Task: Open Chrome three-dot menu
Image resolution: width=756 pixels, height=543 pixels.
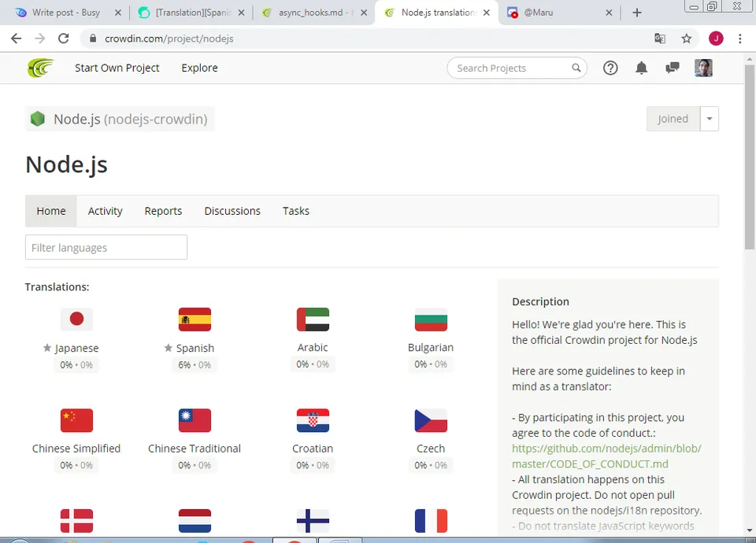Action: tap(740, 39)
